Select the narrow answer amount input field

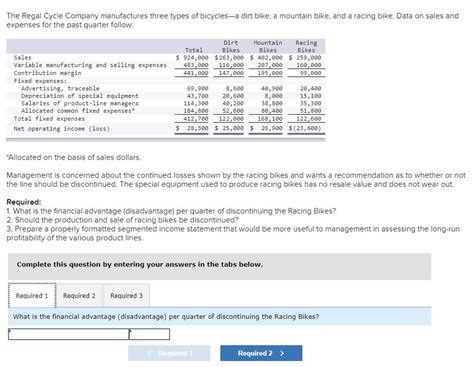pos(149,334)
